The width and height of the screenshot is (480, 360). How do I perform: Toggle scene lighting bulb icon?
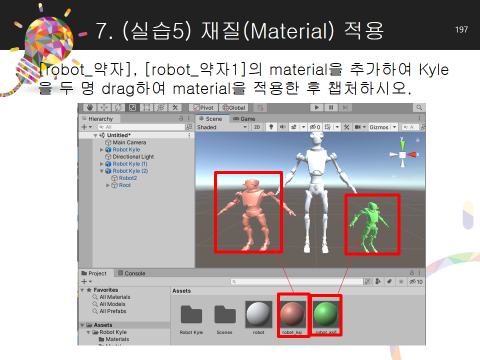point(271,127)
